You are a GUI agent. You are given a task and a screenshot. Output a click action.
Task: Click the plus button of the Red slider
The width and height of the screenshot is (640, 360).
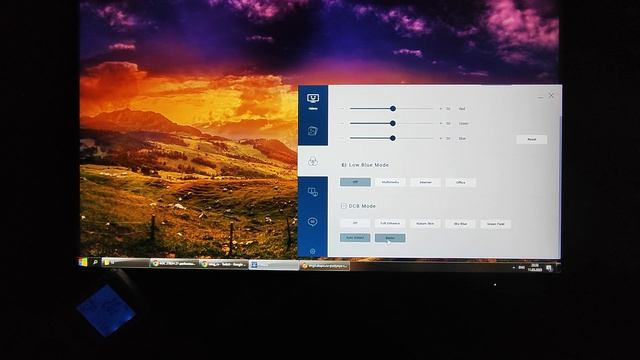(440, 109)
